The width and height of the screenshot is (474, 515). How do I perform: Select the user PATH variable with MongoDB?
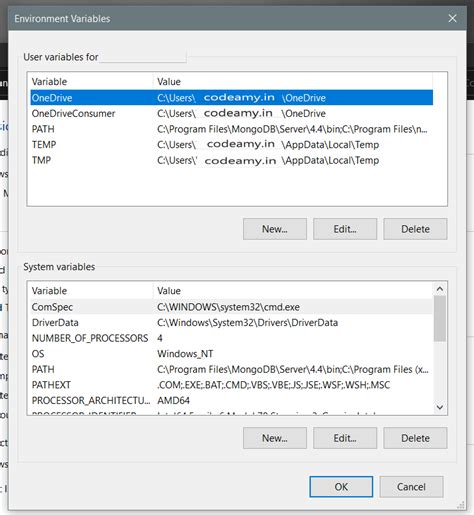[x=232, y=129]
